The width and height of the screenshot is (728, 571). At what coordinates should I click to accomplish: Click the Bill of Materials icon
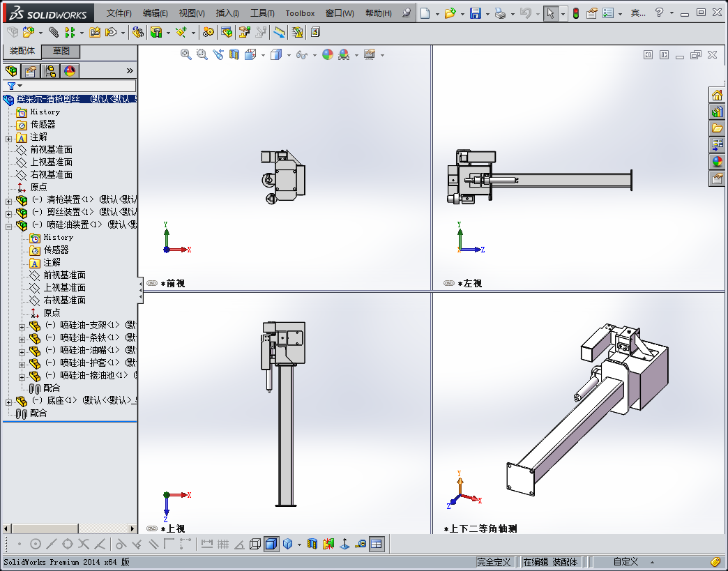tap(227, 32)
